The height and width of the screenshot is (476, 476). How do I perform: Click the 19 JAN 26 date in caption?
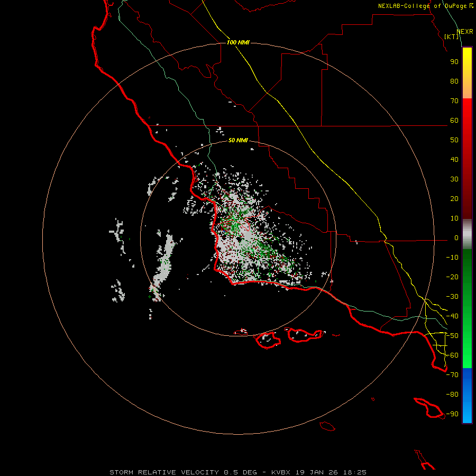(317, 472)
